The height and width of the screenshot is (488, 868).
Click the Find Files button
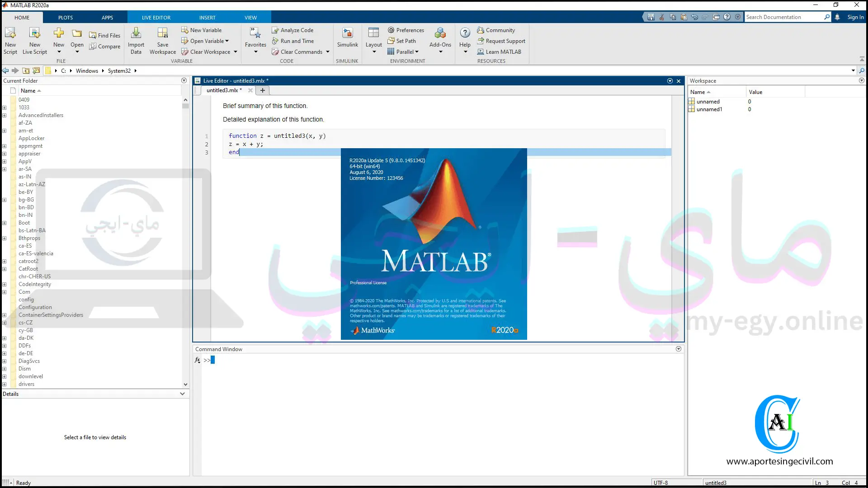tap(105, 35)
